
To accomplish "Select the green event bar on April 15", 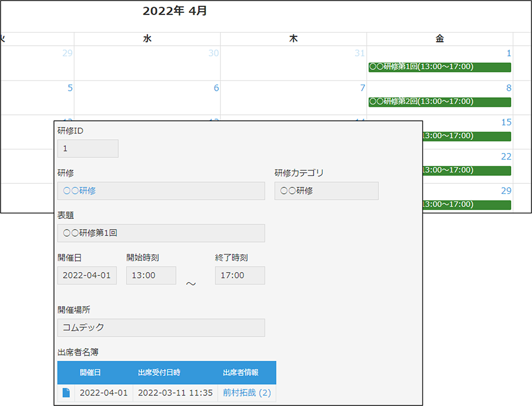I will click(x=467, y=136).
